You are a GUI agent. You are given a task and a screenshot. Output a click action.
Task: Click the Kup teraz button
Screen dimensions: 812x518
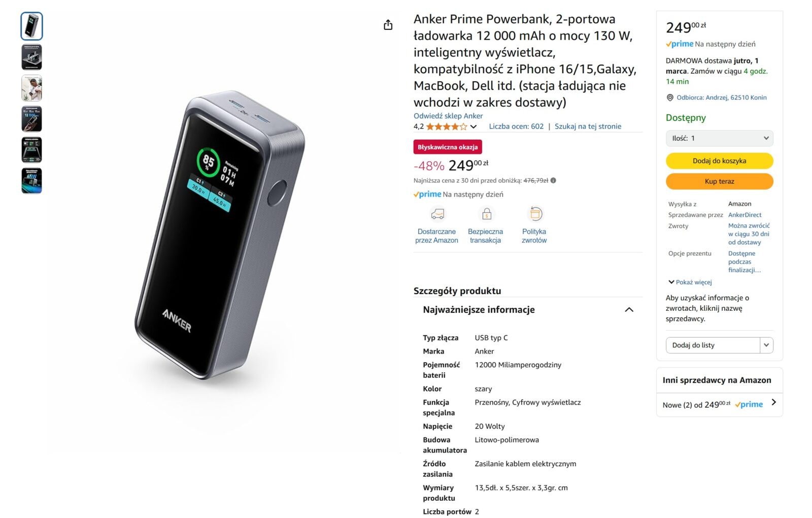(720, 181)
